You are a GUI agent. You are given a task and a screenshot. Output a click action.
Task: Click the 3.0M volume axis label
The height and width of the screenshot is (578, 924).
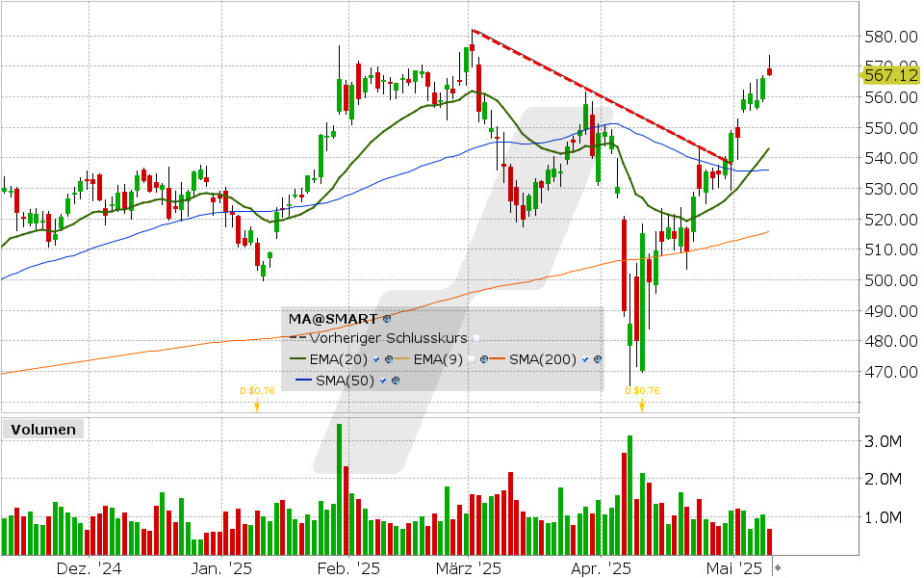[x=883, y=441]
